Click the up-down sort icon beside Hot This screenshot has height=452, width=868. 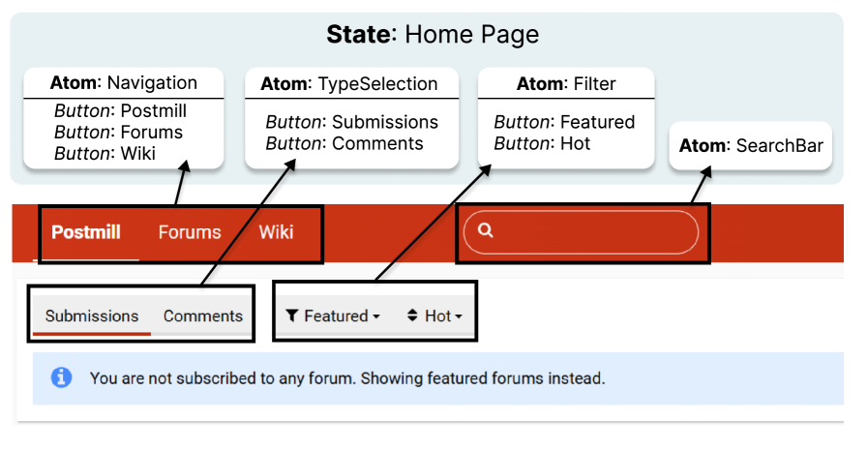411,316
